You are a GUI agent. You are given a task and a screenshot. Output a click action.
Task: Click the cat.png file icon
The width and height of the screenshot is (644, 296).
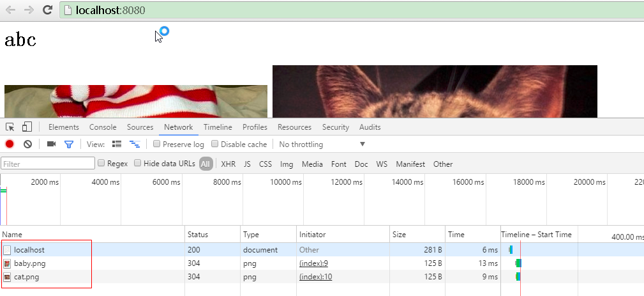pos(7,277)
